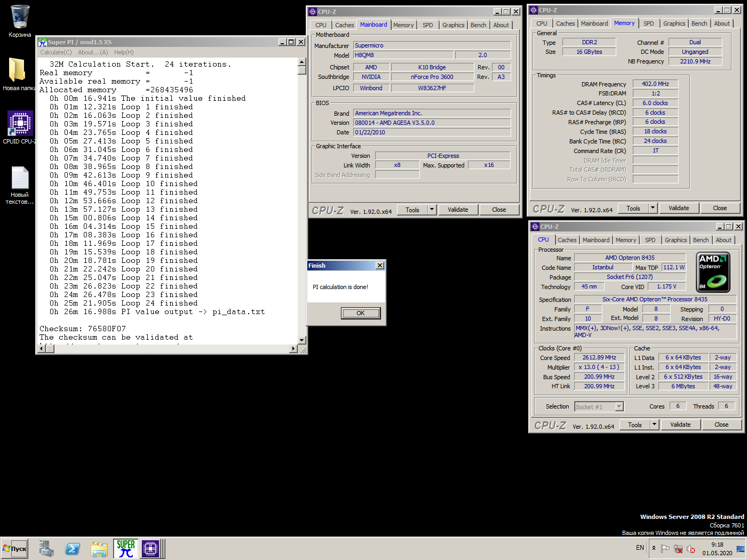Click DRAM Frequency 402.0 MHz value
747x560 pixels.
click(656, 84)
